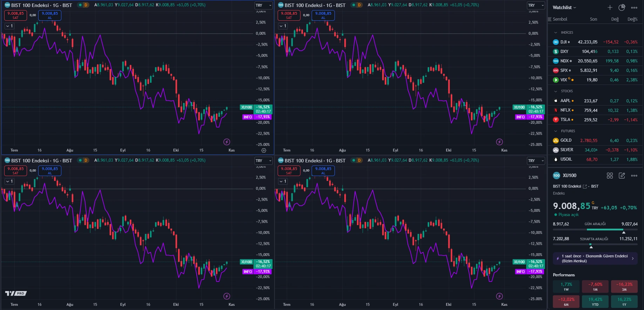
Task: Select the 1Y performance tile
Action: click(624, 302)
